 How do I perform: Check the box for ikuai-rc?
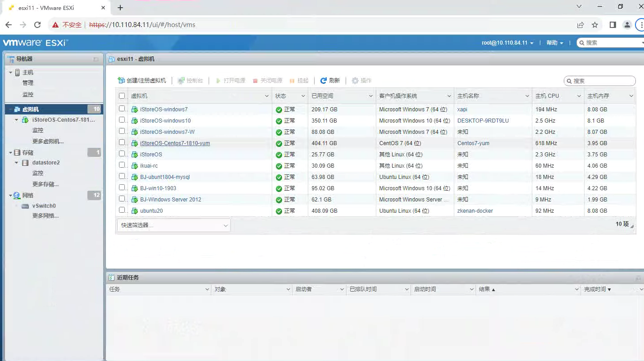[x=122, y=165]
